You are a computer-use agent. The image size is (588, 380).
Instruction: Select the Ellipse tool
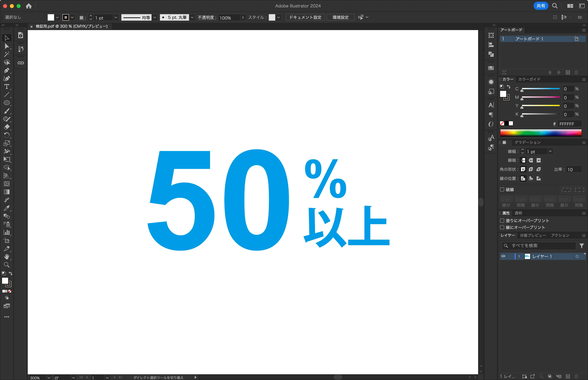click(x=7, y=103)
